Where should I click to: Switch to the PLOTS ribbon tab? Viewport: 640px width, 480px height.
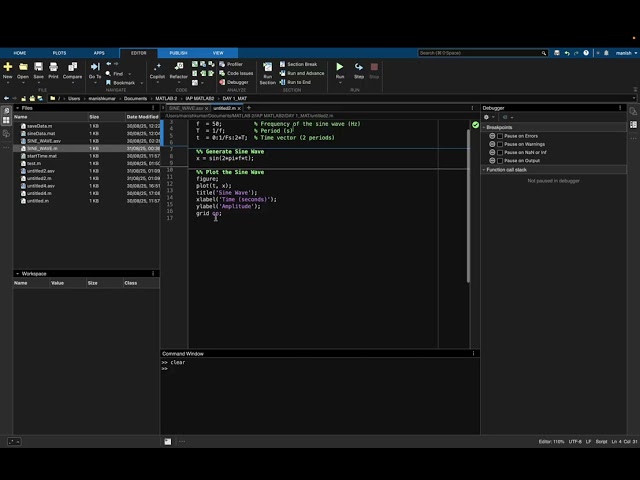point(59,53)
